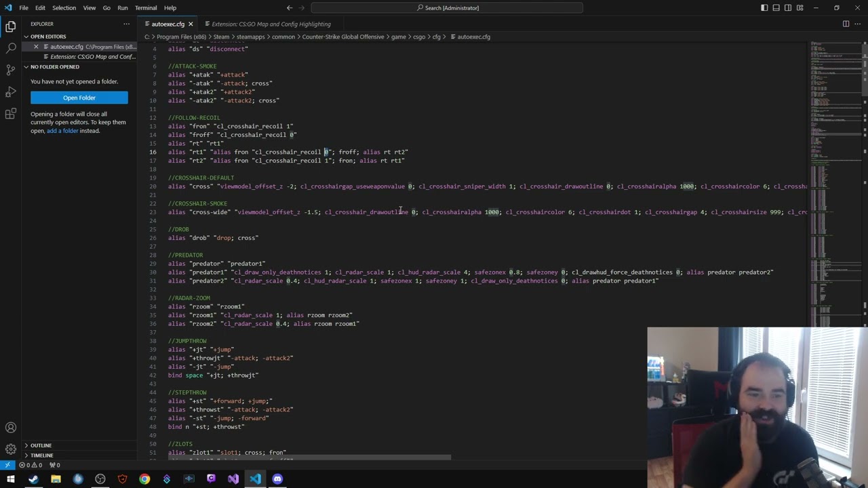Screen dimensions: 868x488
Task: Select 'Steam' in breadcrumb path
Action: pos(221,37)
